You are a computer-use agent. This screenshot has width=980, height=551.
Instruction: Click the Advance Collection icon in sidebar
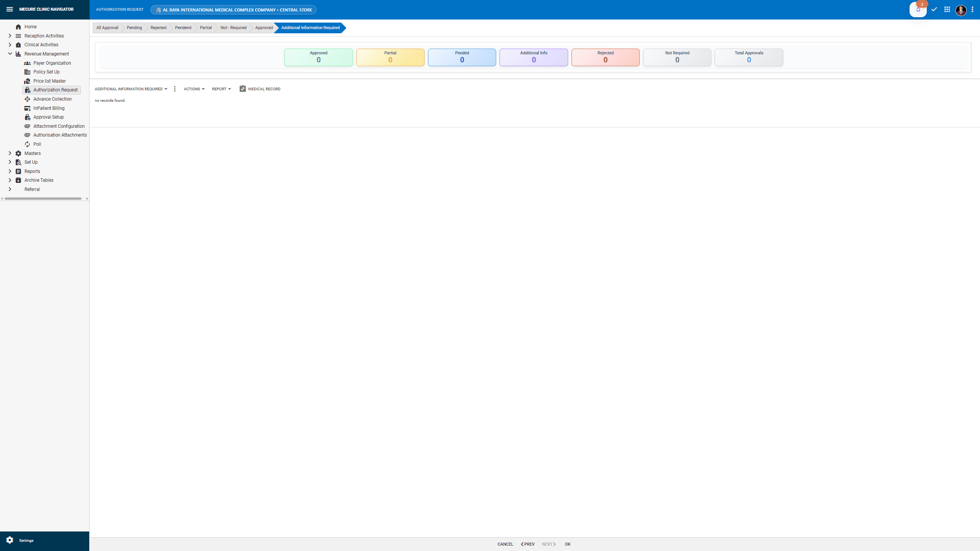pos(27,99)
